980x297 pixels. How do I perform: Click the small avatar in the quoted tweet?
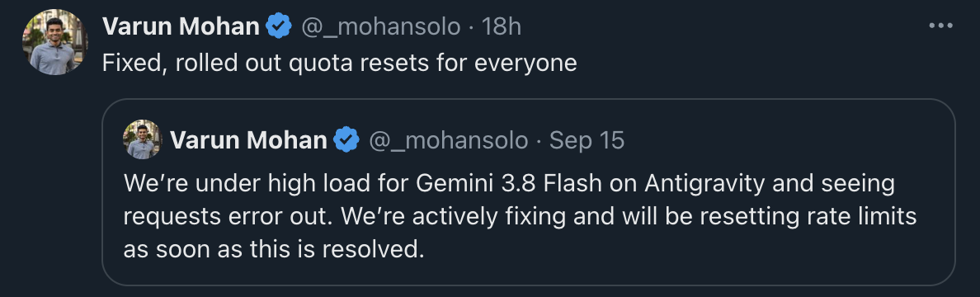tap(143, 139)
